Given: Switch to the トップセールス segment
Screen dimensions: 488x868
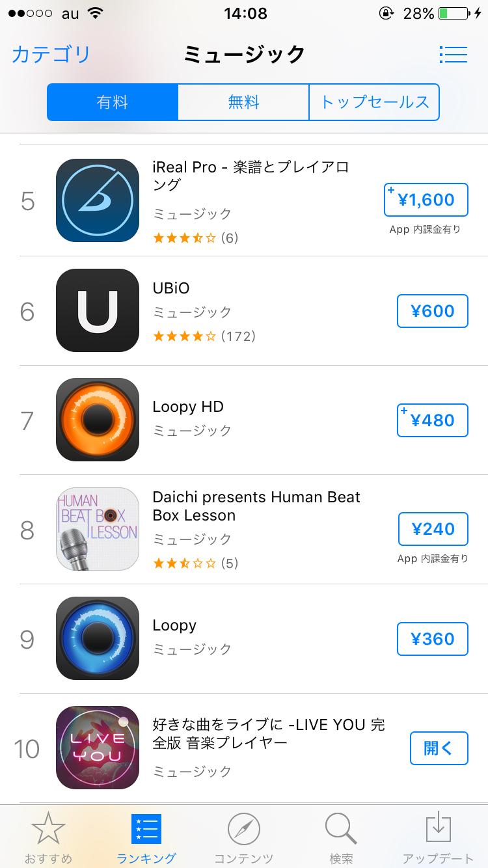Looking at the screenshot, I should pos(374,102).
